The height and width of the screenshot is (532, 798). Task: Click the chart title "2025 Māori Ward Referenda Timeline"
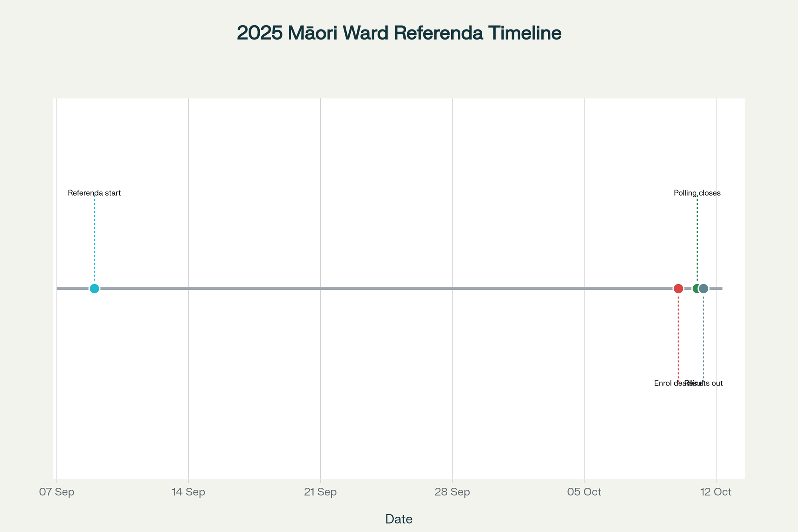click(x=399, y=33)
